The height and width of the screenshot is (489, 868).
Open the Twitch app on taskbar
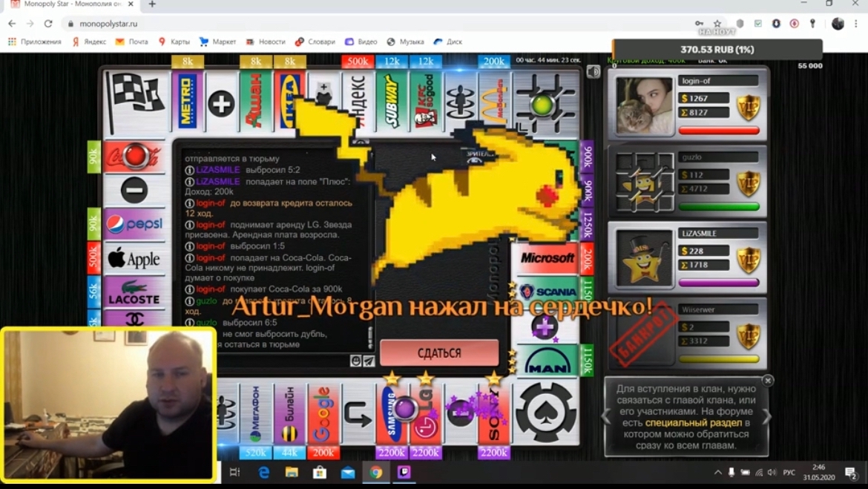[404, 473]
